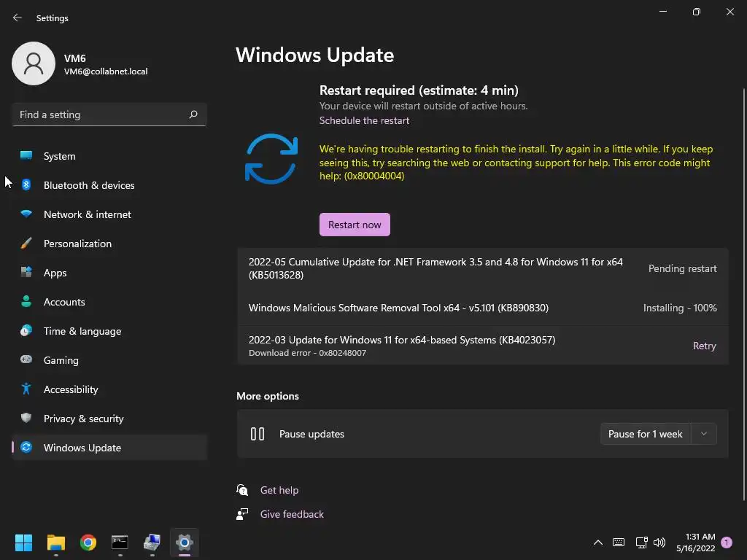Click the network status tray icon
Image resolution: width=747 pixels, height=560 pixels.
641,542
